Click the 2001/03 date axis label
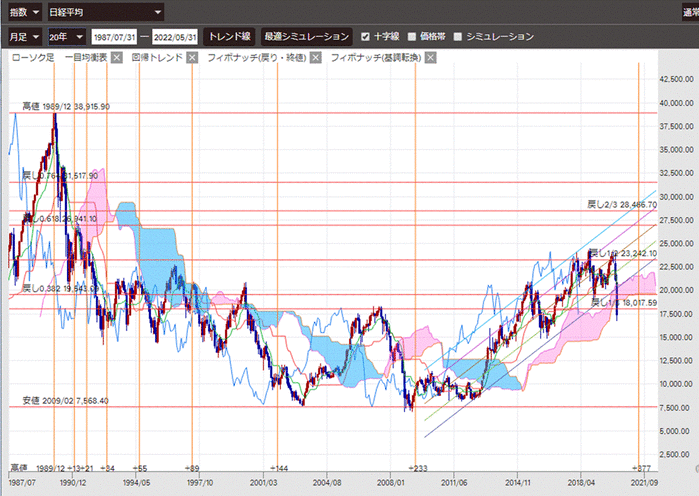 pos(263,483)
